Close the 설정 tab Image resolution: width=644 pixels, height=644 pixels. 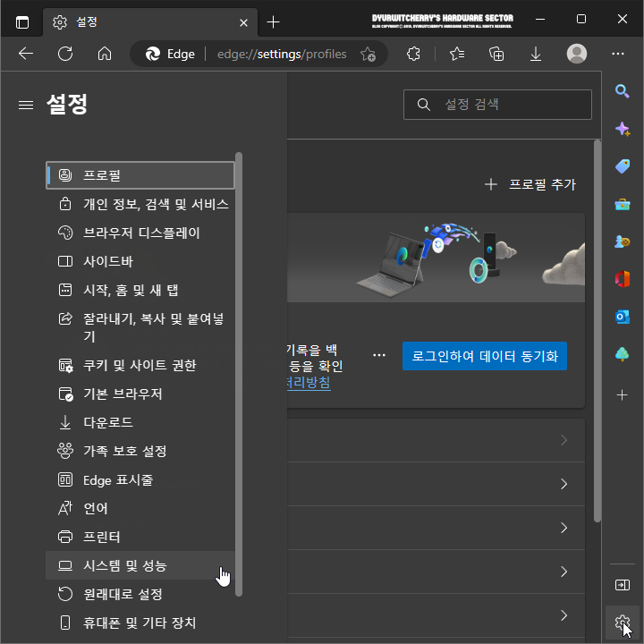pyautogui.click(x=243, y=22)
